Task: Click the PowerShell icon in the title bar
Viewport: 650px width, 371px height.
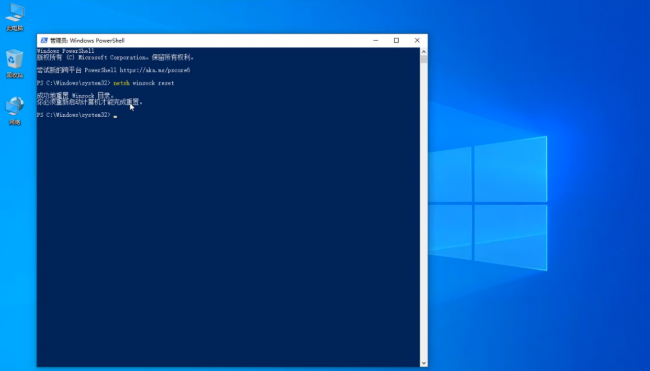Action: (44, 40)
